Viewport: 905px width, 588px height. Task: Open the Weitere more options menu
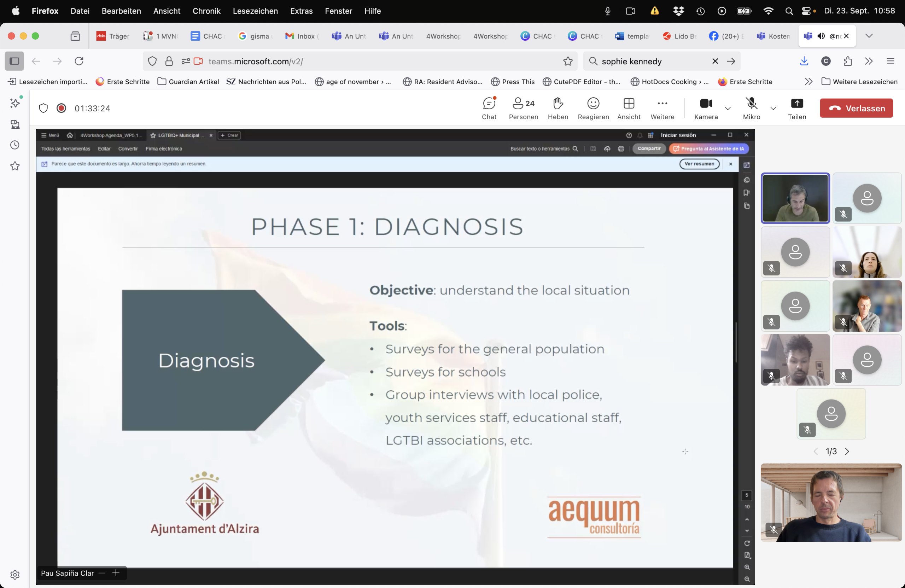[x=662, y=108]
